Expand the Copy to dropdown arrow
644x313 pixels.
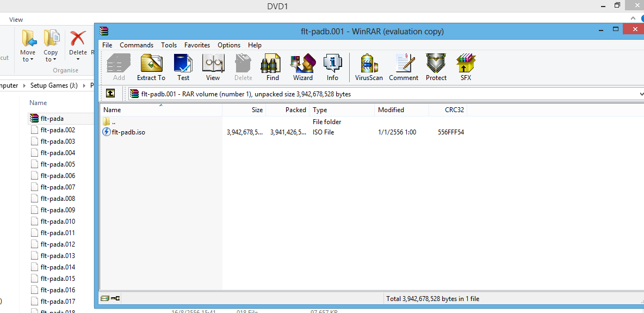click(54, 60)
